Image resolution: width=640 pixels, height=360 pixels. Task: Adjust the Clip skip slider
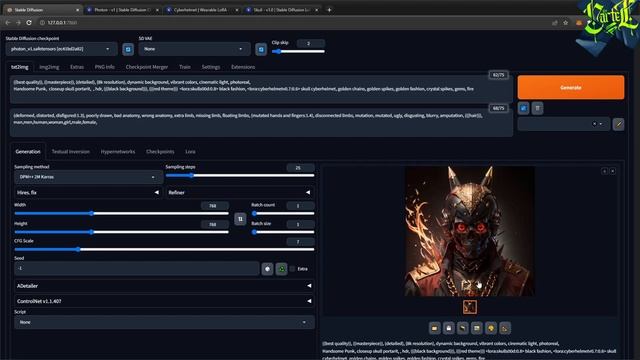298,51
